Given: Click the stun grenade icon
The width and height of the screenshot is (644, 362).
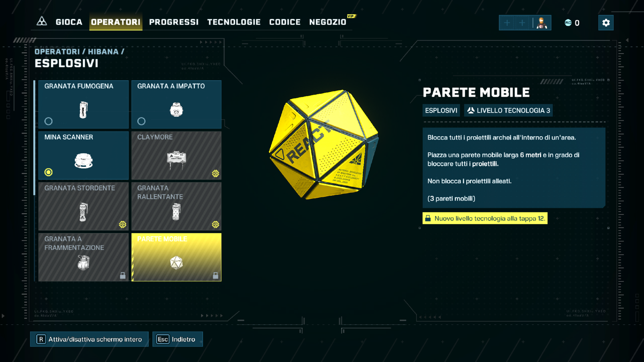Looking at the screenshot, I should (x=83, y=212).
